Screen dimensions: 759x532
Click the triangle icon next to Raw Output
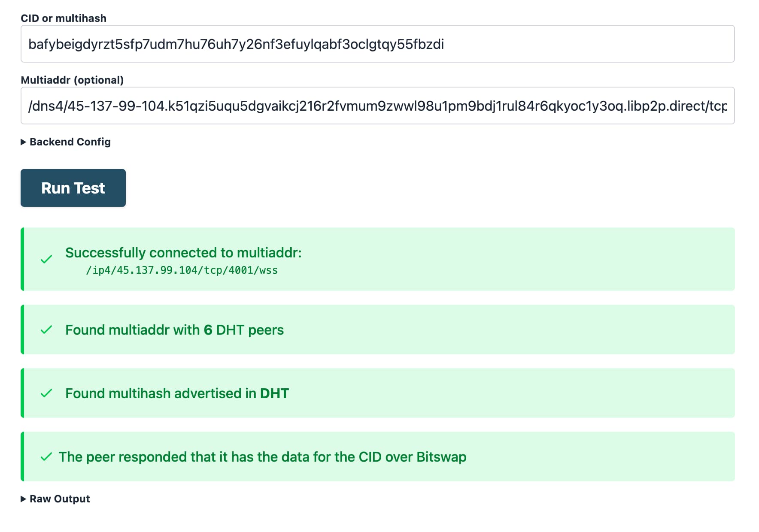[x=24, y=499]
